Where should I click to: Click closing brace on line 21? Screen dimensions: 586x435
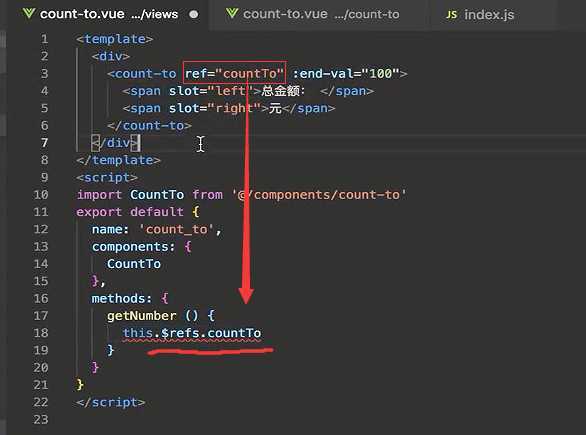(x=80, y=385)
